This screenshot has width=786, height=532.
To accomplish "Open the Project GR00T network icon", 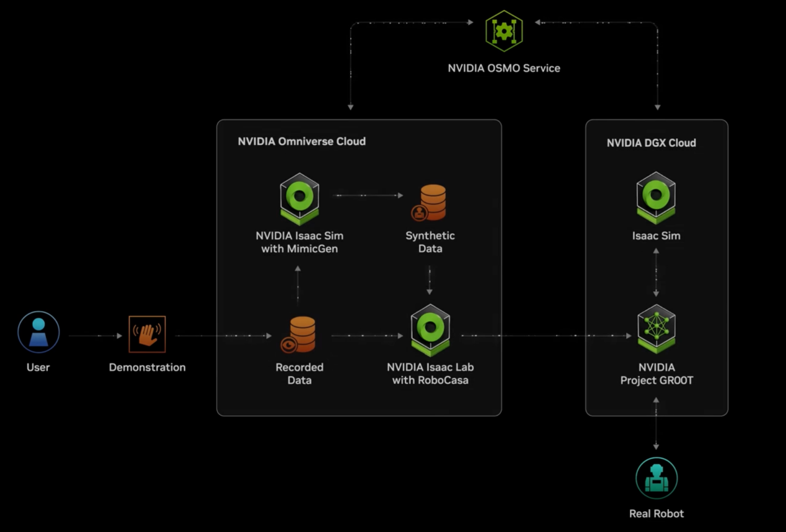I will coord(656,329).
